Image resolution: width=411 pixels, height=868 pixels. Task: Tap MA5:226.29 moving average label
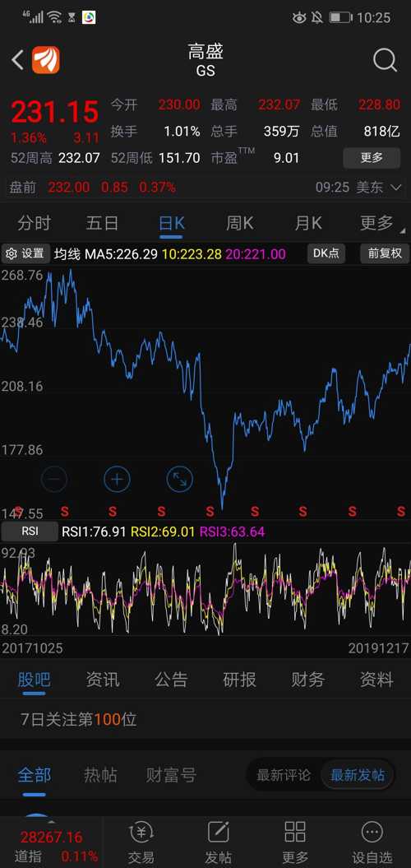click(121, 254)
